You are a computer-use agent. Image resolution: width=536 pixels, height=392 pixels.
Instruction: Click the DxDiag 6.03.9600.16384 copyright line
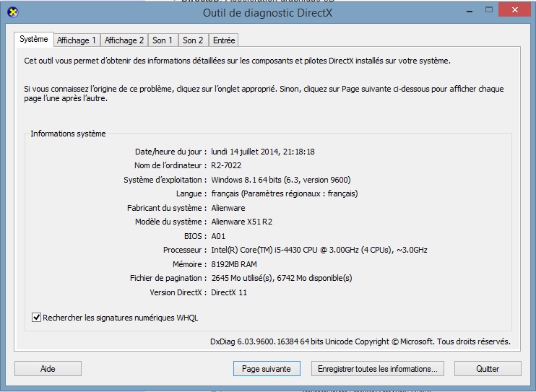click(x=360, y=341)
